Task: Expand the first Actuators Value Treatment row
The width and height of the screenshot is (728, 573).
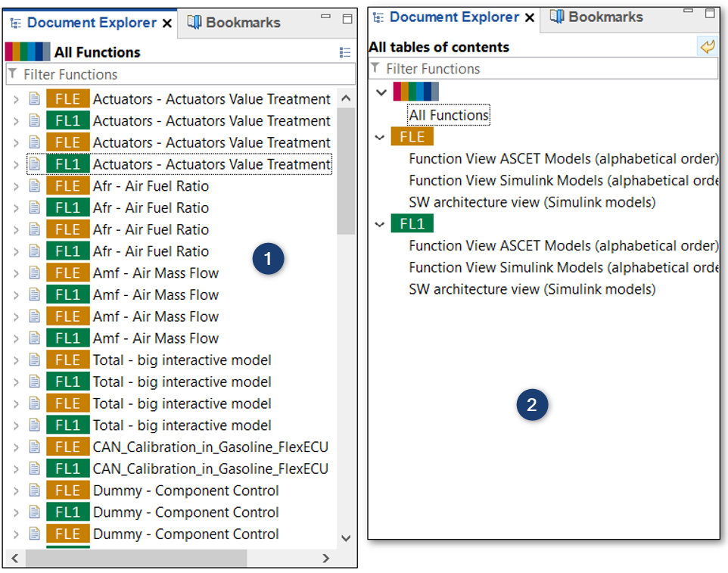Action: pos(16,99)
